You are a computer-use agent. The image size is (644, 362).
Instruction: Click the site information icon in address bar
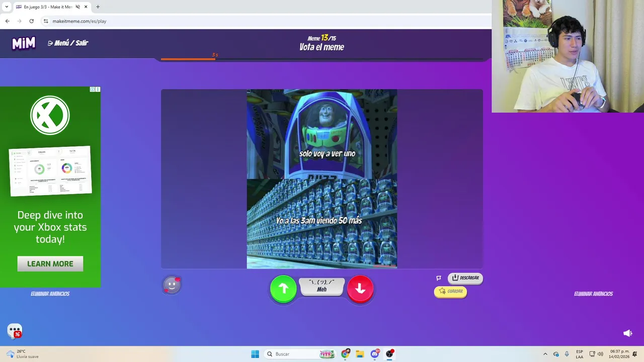46,21
